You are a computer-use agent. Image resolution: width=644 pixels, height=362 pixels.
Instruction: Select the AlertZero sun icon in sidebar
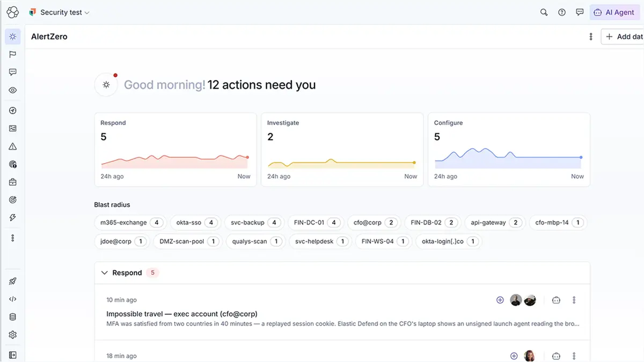coord(13,36)
